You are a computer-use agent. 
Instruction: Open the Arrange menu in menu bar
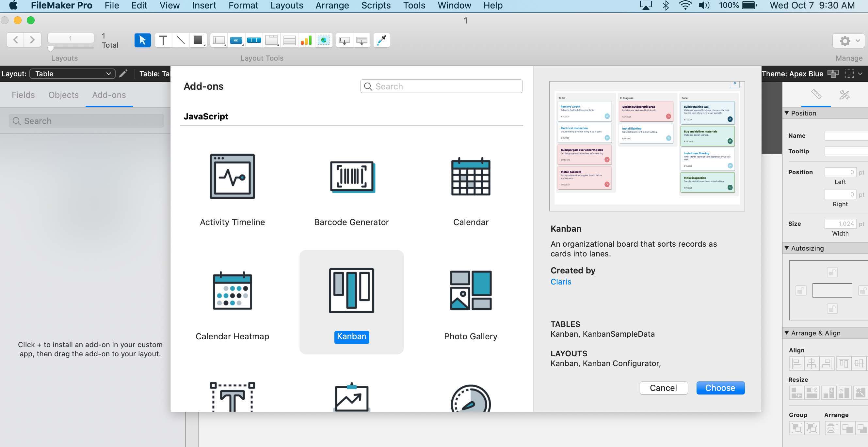(x=332, y=6)
